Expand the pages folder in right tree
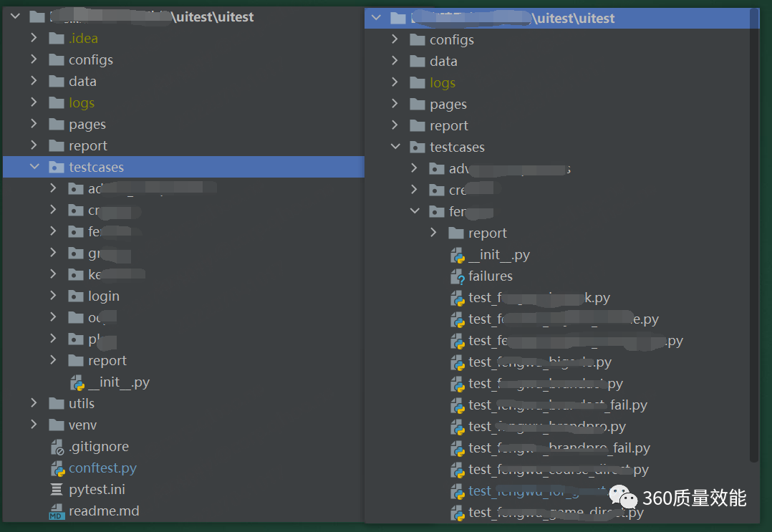The image size is (772, 532). point(395,103)
